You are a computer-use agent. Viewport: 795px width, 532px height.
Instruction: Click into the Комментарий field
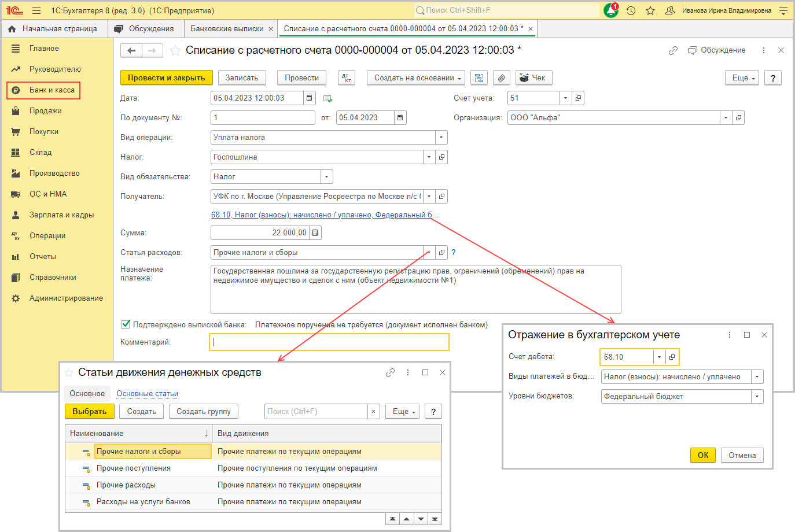pyautogui.click(x=329, y=342)
